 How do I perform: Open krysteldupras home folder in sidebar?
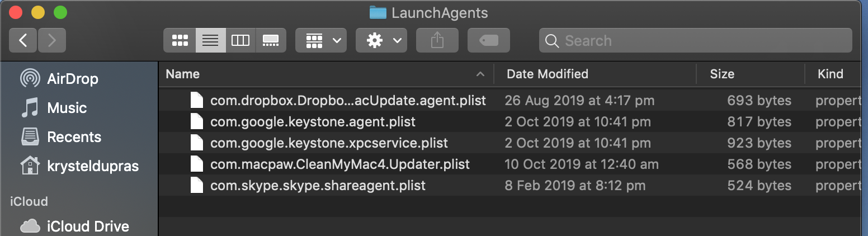(93, 166)
